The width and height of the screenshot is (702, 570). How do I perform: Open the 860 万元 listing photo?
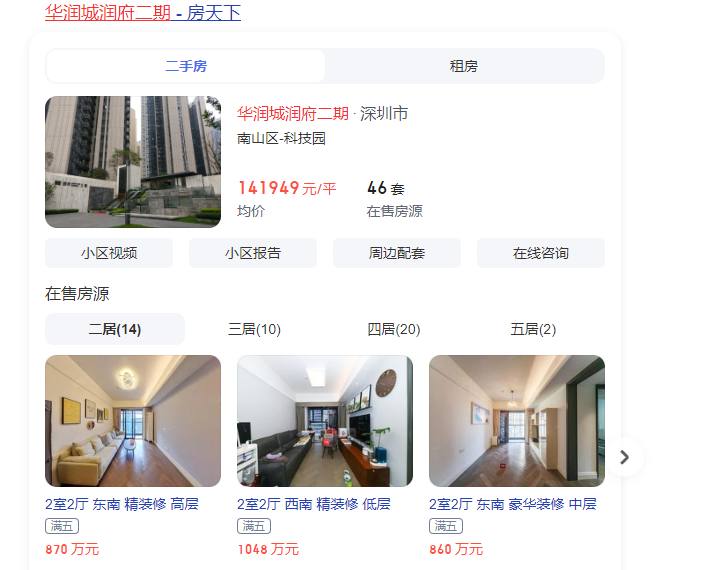pyautogui.click(x=517, y=421)
